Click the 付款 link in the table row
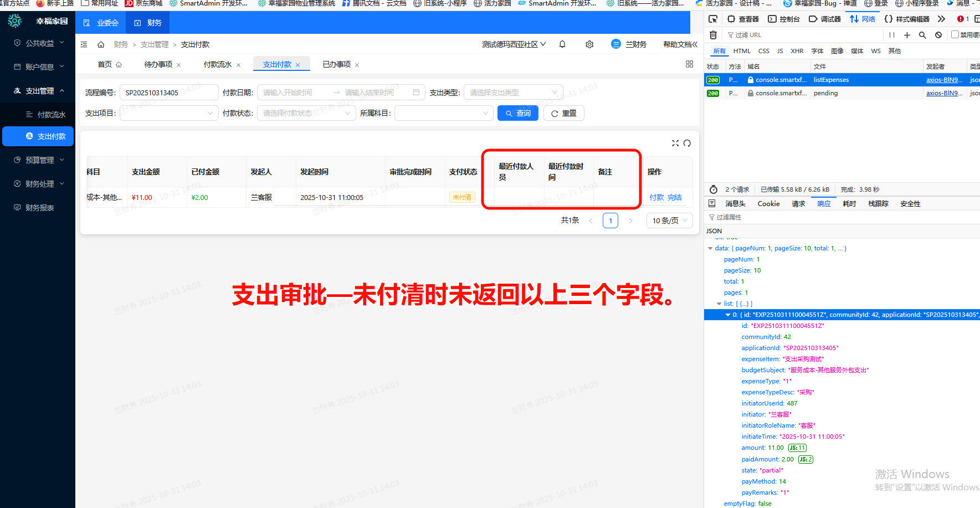Screen dimensions: 980x508 tap(656, 197)
